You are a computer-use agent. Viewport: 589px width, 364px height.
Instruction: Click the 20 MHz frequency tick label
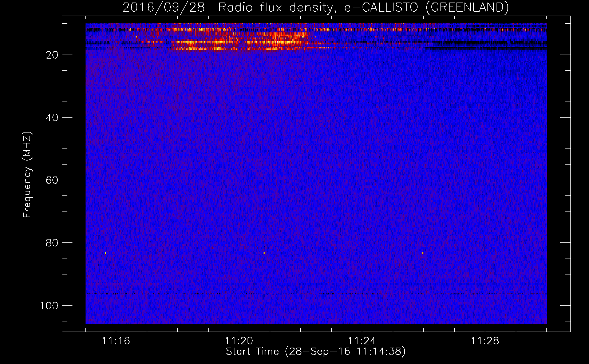[52, 55]
